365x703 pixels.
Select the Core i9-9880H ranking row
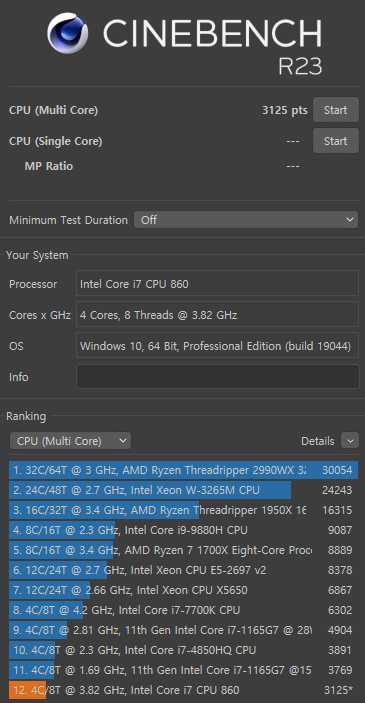pyautogui.click(x=183, y=530)
